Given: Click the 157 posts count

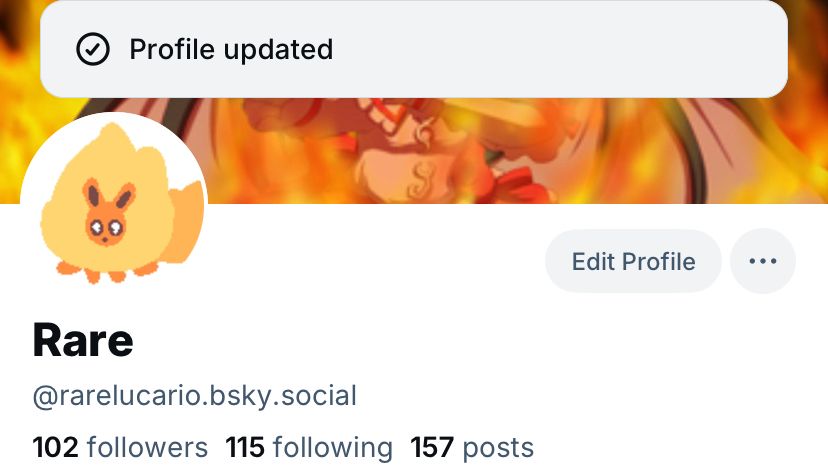Looking at the screenshot, I should click(472, 448).
